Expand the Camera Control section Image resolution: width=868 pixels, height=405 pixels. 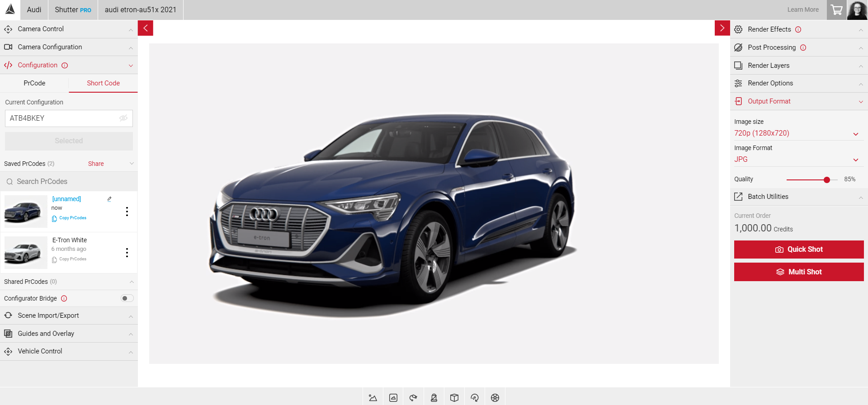[x=69, y=29]
